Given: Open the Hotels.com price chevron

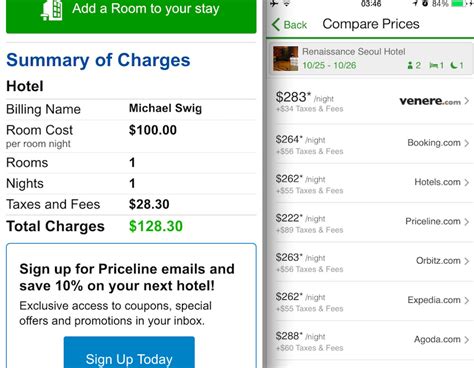Looking at the screenshot, I should coord(467,182).
